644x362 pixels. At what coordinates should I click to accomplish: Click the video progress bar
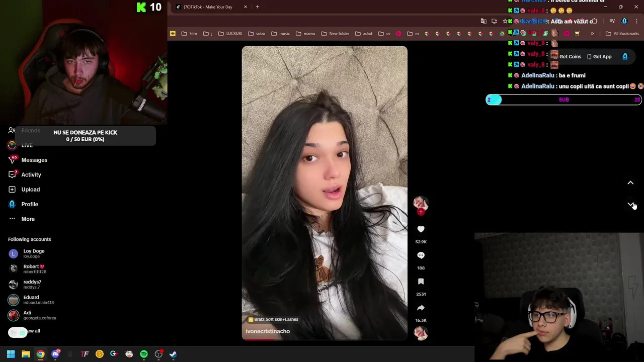325,339
